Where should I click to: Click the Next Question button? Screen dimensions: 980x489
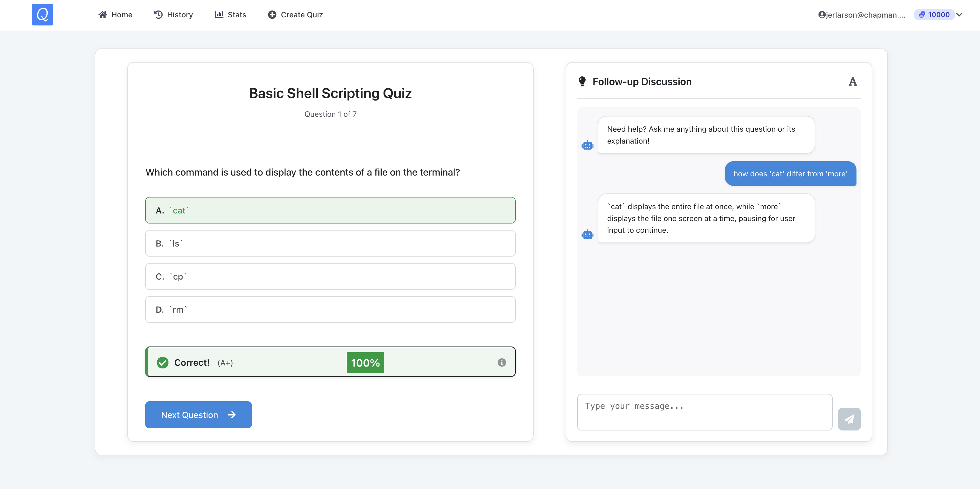pyautogui.click(x=198, y=414)
